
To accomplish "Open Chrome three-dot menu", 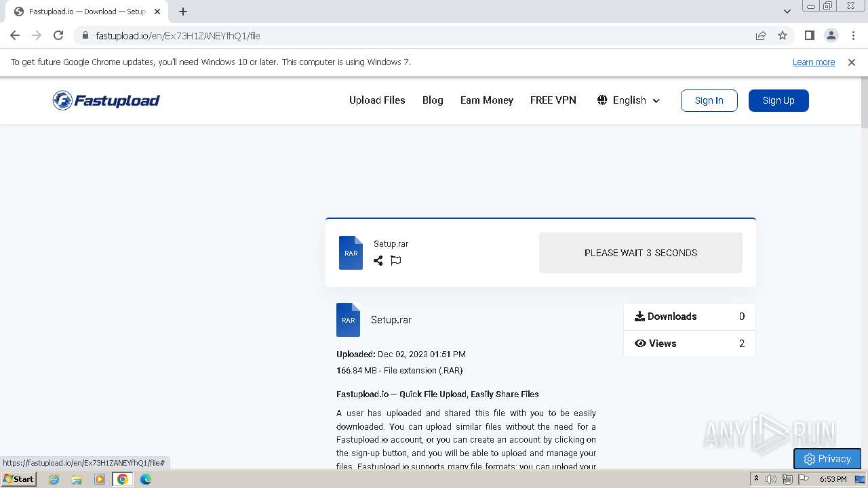I will pyautogui.click(x=853, y=35).
